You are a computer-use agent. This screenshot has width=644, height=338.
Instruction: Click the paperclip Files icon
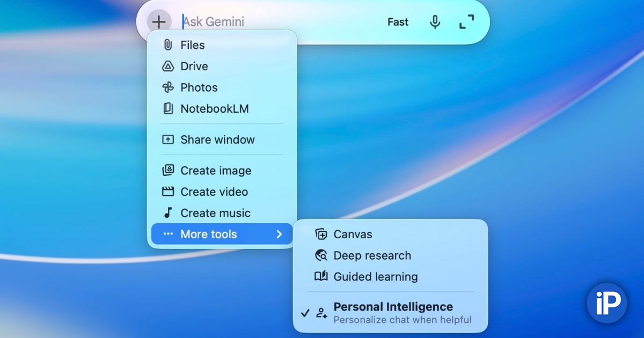tap(168, 45)
